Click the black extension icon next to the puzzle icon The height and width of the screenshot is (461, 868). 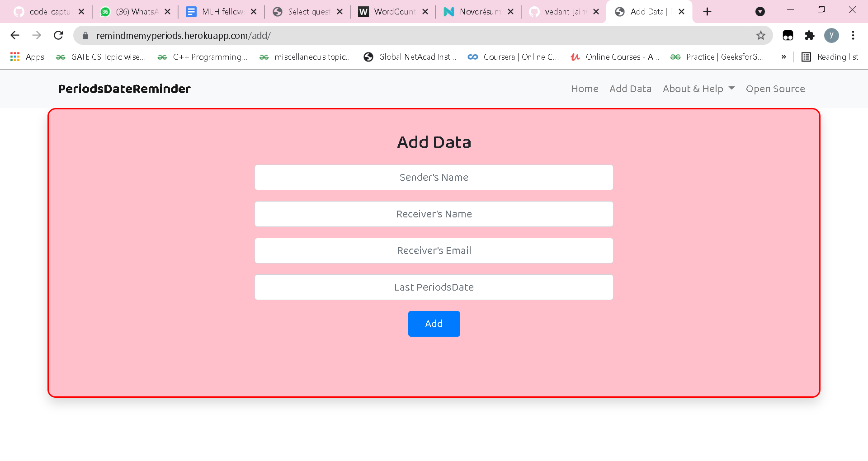click(x=788, y=35)
